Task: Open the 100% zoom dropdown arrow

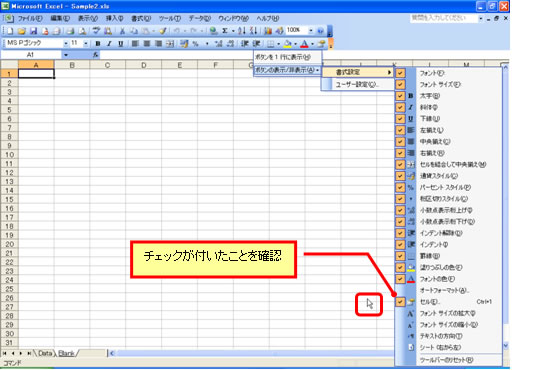Action: [311, 31]
